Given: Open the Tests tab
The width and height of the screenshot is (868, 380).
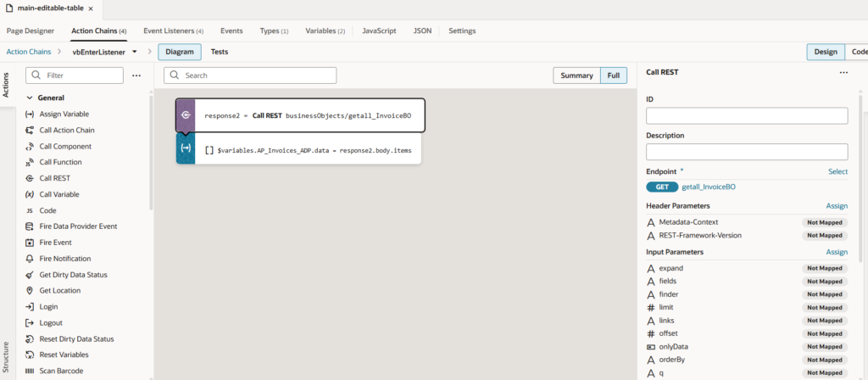Looking at the screenshot, I should pyautogui.click(x=219, y=52).
